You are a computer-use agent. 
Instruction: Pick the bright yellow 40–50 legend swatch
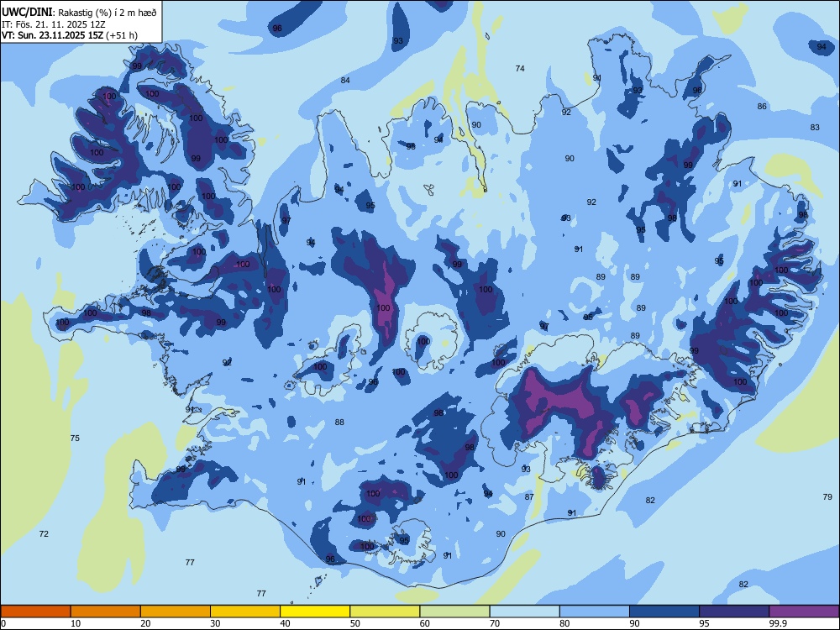(x=315, y=612)
